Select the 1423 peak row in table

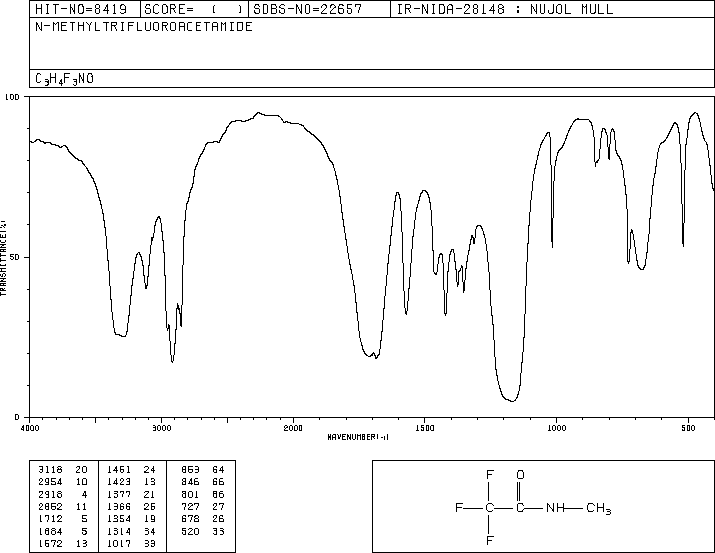pos(131,482)
